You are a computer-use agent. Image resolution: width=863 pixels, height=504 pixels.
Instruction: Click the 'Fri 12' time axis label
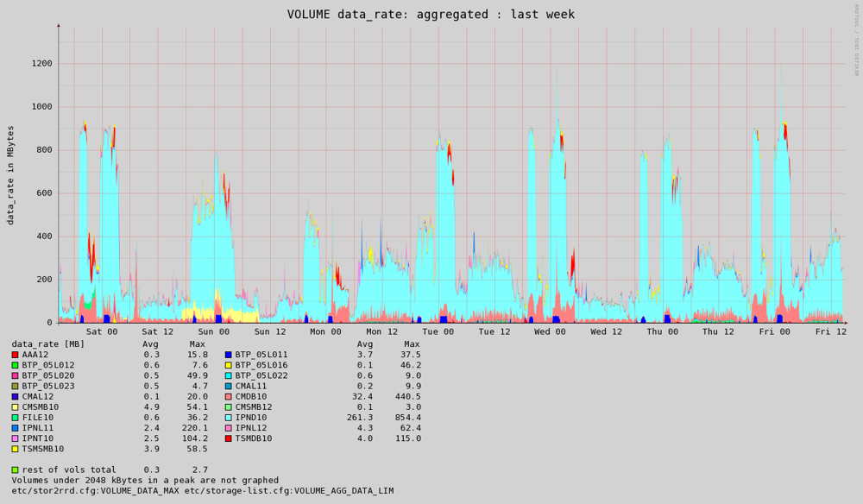point(830,331)
